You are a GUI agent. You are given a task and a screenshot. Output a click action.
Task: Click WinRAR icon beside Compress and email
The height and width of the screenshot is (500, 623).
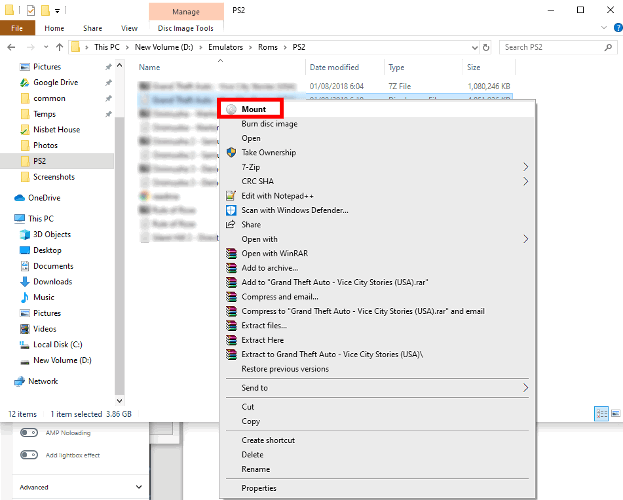(x=231, y=297)
